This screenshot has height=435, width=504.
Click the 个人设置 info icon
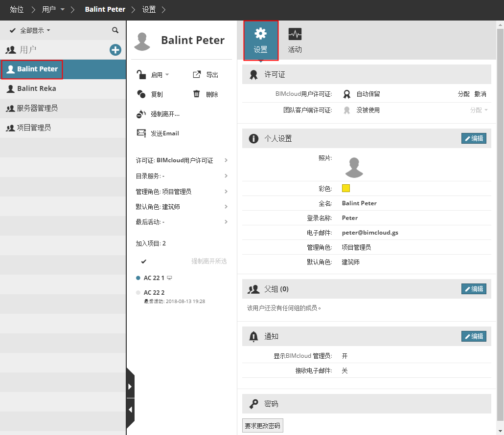coord(253,139)
